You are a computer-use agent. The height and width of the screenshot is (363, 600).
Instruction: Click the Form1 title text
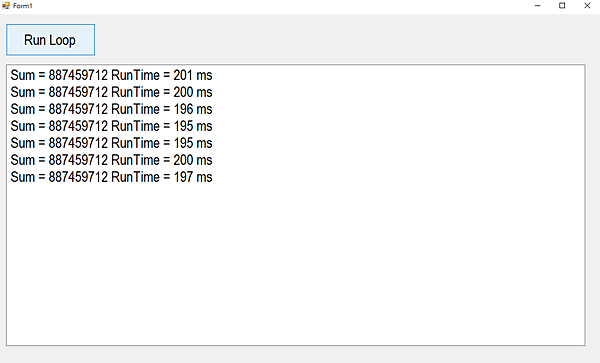click(23, 6)
